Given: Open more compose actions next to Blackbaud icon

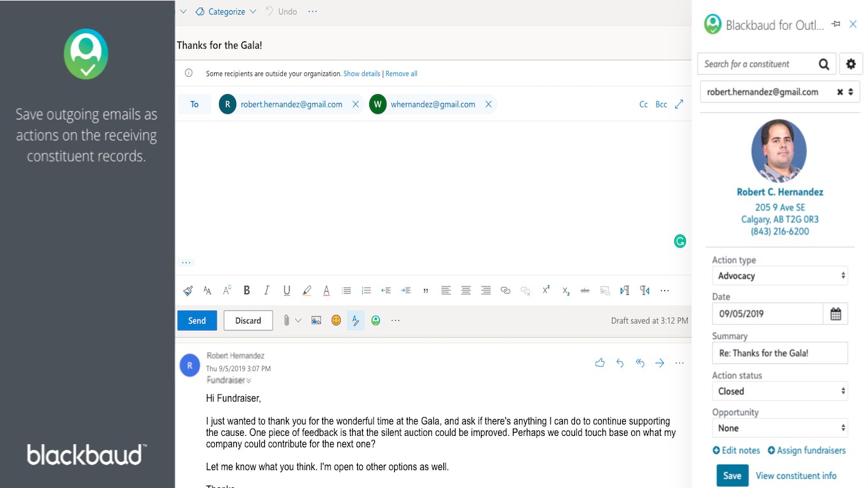Looking at the screenshot, I should [395, 321].
